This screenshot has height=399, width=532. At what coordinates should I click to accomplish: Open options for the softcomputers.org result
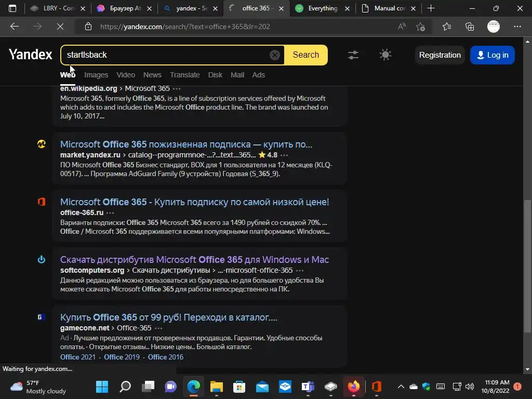pyautogui.click(x=300, y=270)
